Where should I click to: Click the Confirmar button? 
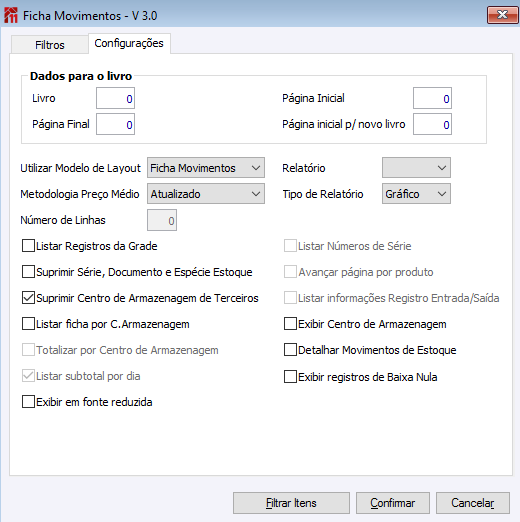[393, 503]
